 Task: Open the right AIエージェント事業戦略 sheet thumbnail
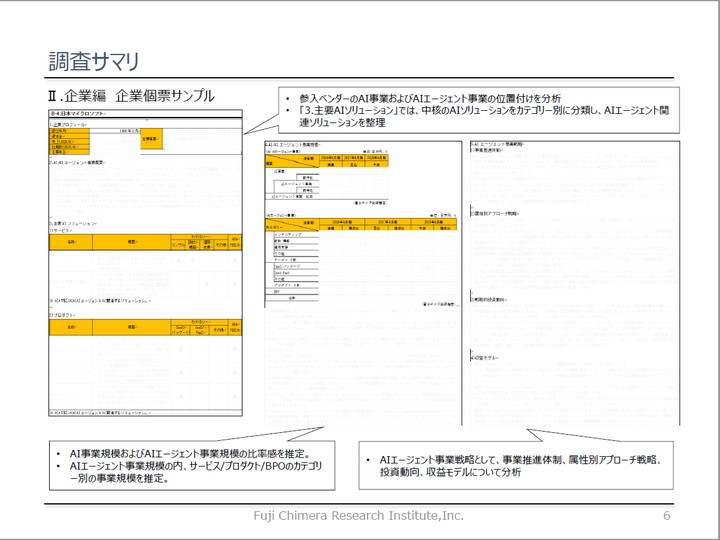click(x=574, y=283)
